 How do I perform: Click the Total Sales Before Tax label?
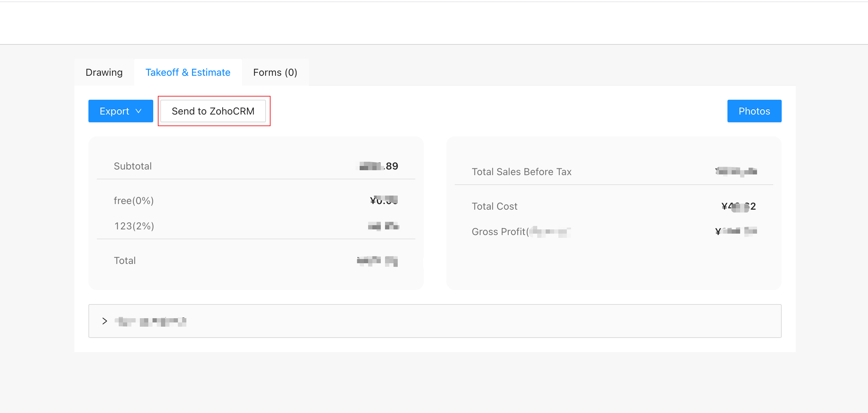click(x=521, y=172)
